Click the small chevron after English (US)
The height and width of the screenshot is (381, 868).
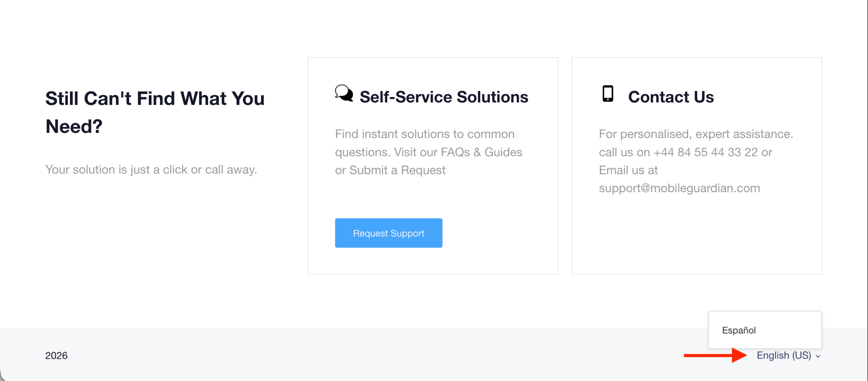(818, 356)
